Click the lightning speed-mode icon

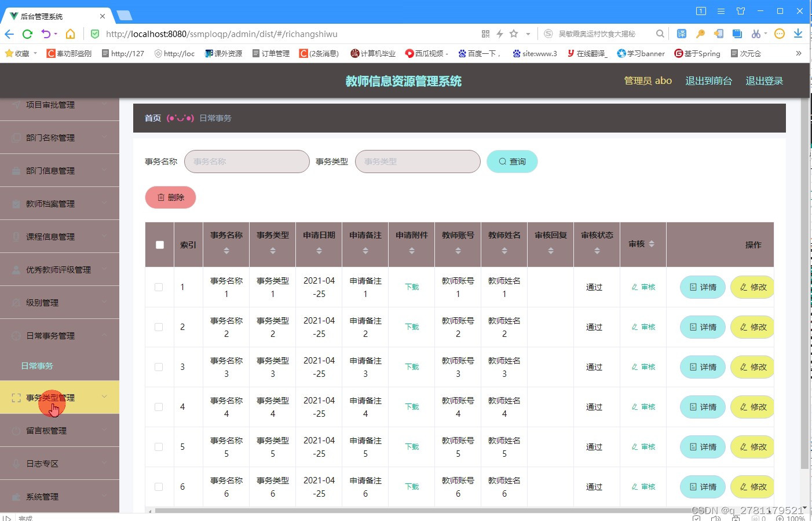[500, 34]
